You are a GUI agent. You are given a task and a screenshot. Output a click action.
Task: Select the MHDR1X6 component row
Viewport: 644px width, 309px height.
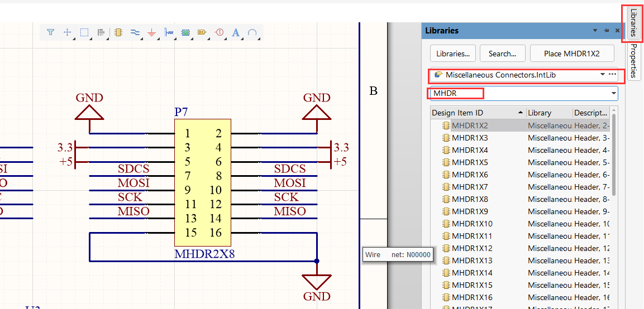point(520,175)
